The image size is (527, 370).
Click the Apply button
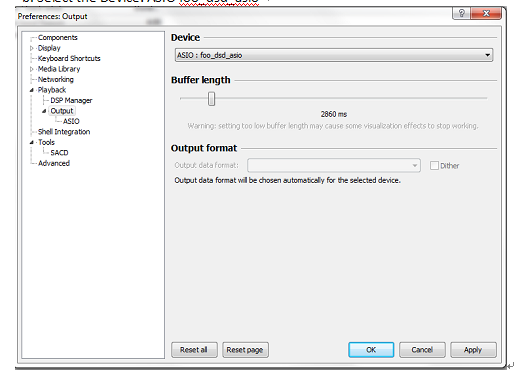(x=473, y=350)
